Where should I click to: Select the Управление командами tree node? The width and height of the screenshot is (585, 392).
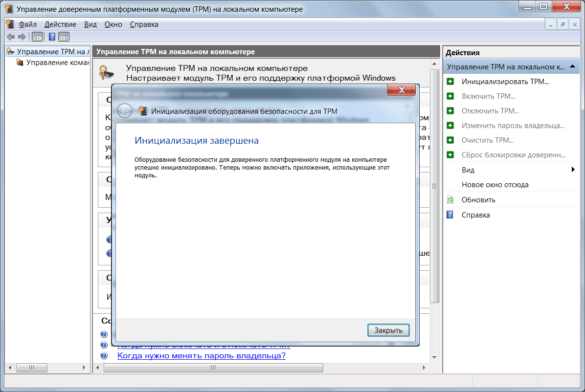(57, 63)
